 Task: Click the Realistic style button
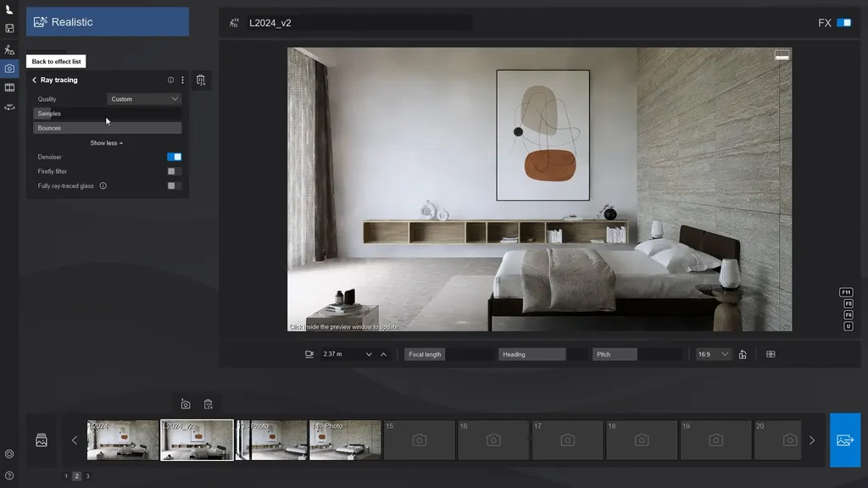point(107,22)
